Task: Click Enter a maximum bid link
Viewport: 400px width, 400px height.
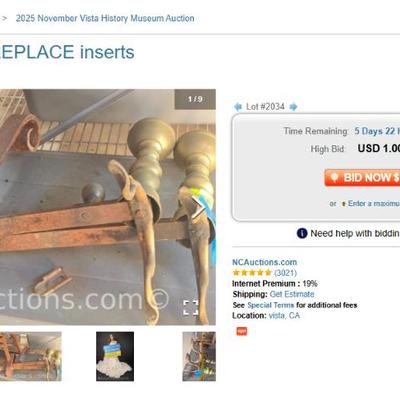Action: tap(374, 203)
